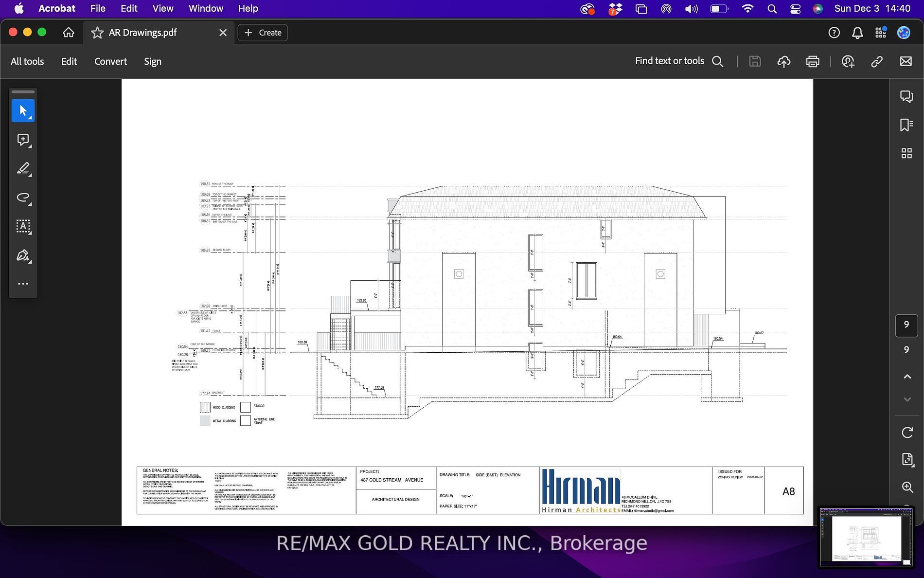Open the Convert tab
Screen dimensions: 924x578
pos(110,61)
